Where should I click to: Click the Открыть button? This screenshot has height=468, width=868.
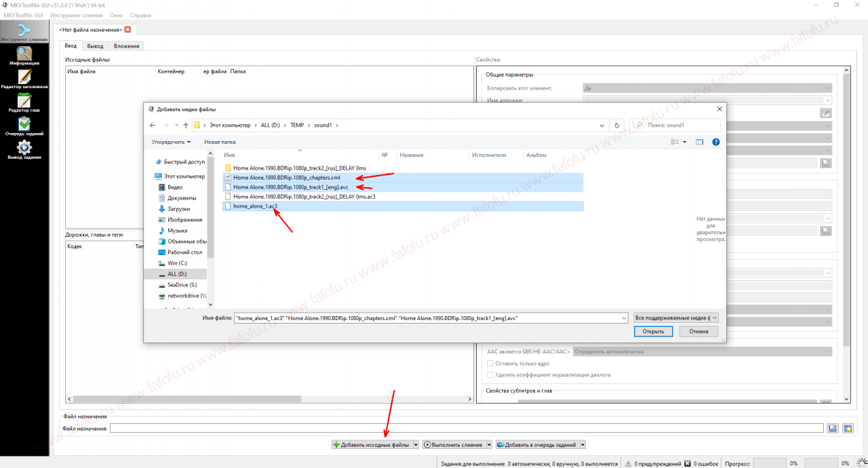pyautogui.click(x=654, y=332)
